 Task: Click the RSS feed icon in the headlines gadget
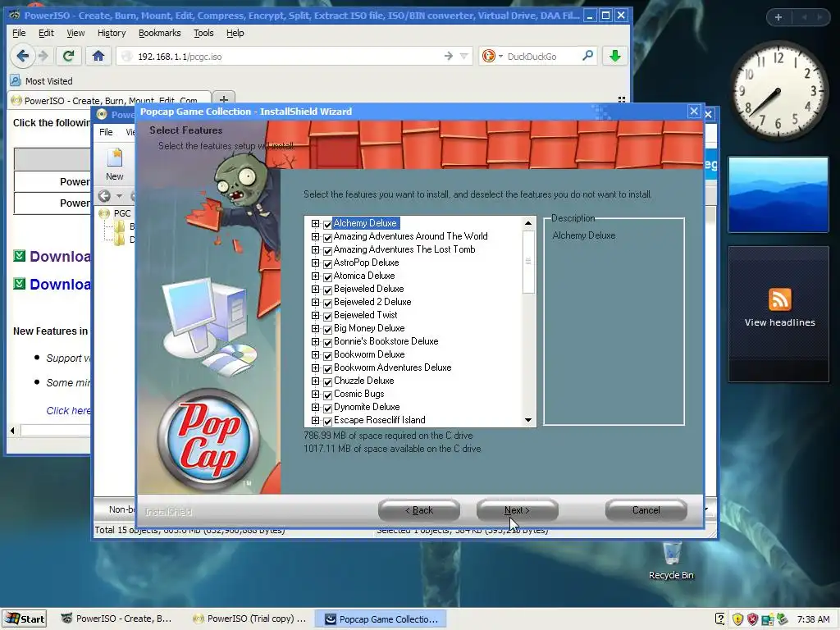coord(779,299)
